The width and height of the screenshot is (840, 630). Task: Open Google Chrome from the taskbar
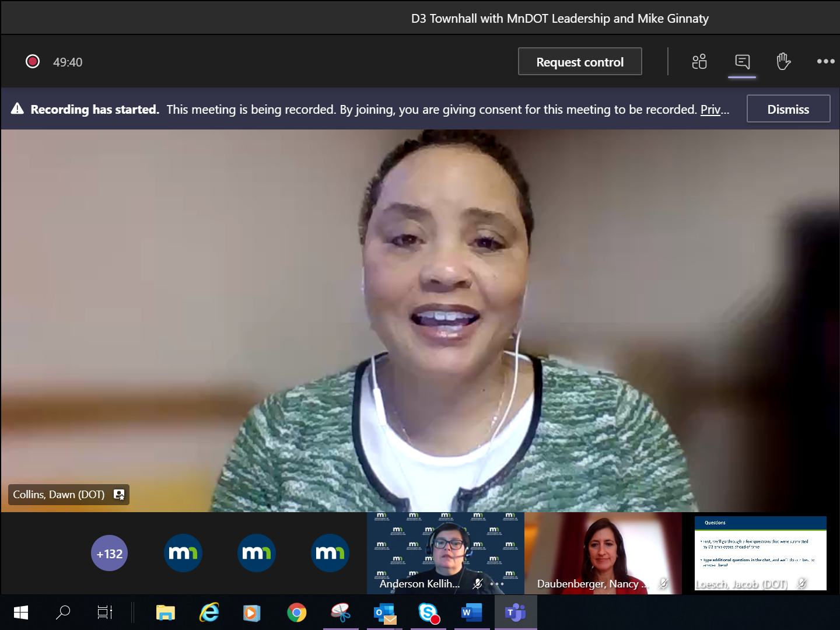point(296,612)
